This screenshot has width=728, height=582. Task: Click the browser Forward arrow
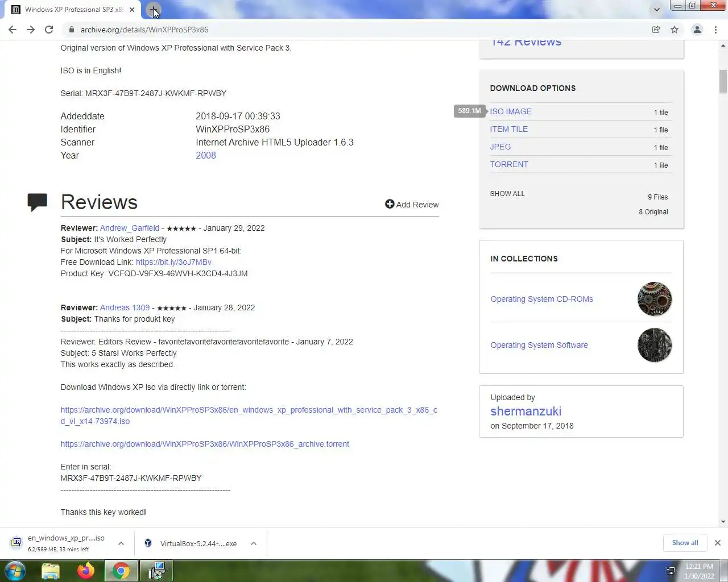[31, 30]
